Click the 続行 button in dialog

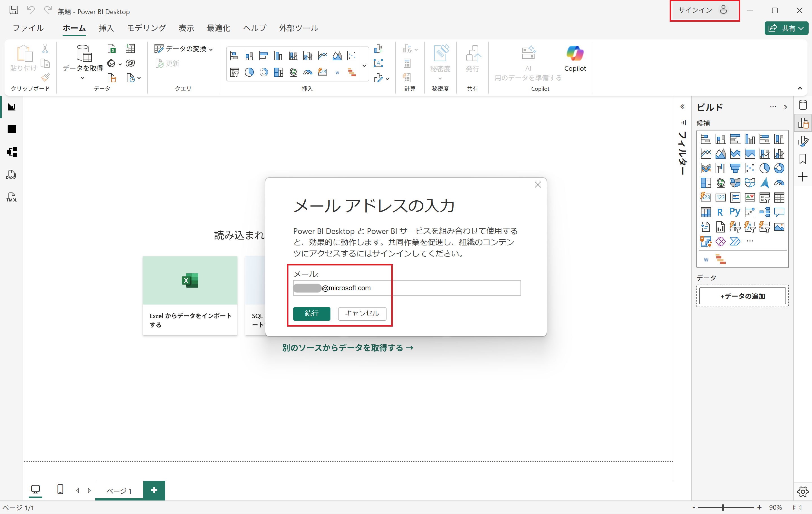pos(311,313)
